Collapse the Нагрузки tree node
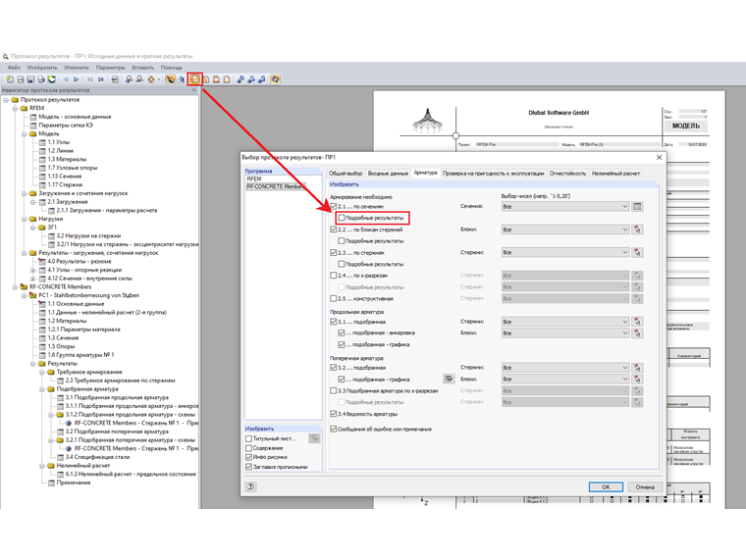Screen dimensions: 746x560 [25, 219]
